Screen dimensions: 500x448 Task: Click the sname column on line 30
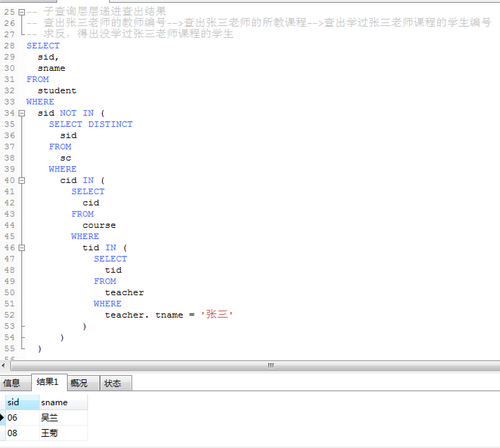click(52, 68)
